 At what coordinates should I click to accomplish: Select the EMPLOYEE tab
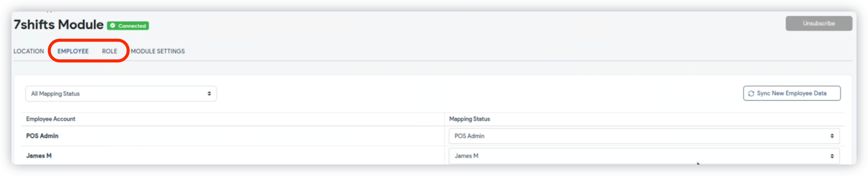click(73, 51)
